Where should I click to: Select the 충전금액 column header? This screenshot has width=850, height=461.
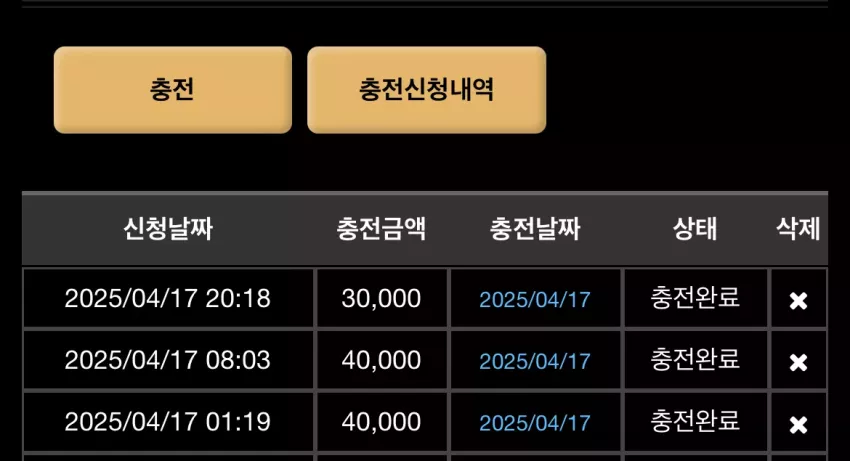point(381,228)
